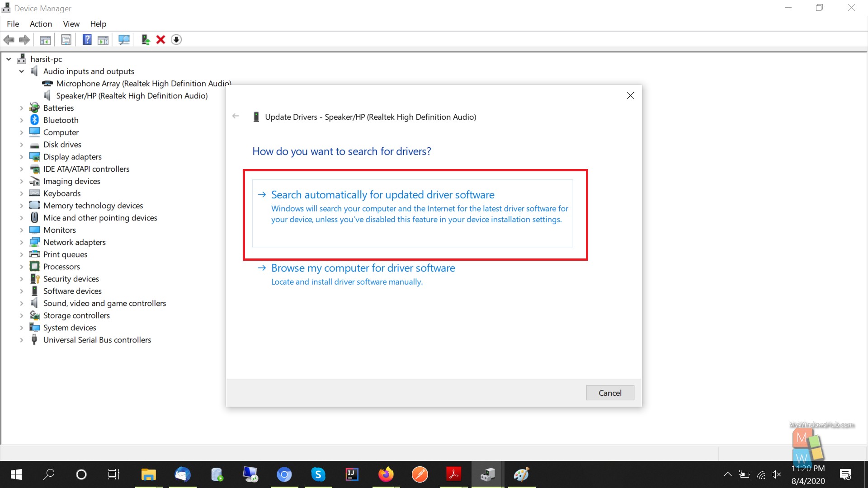
Task: Open Task View on taskbar
Action: click(113, 474)
